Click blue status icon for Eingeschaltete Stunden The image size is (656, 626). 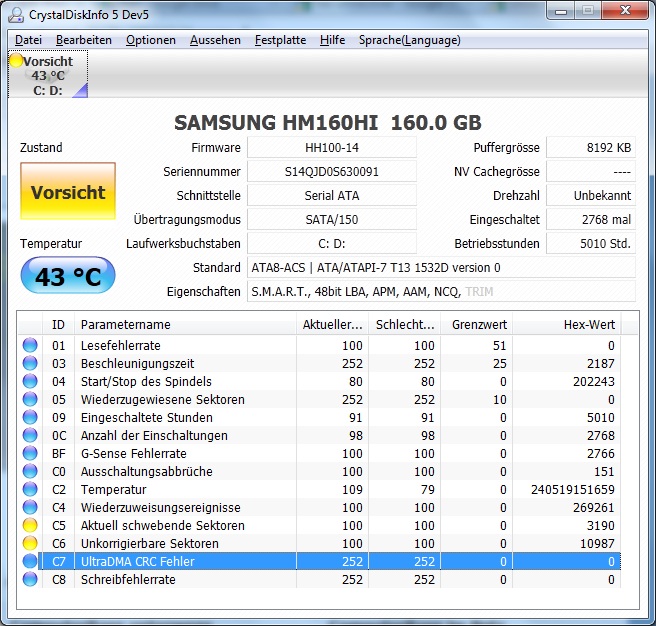point(30,417)
